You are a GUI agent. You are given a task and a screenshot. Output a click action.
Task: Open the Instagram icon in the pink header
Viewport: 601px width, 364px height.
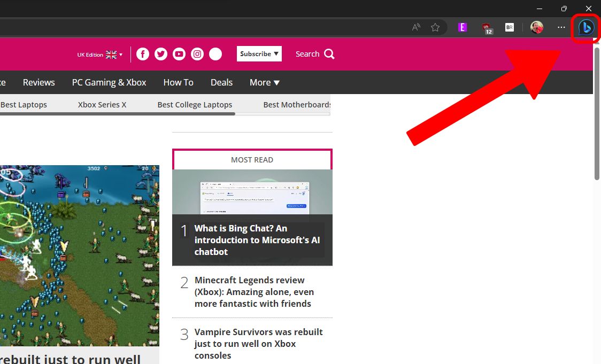pyautogui.click(x=197, y=53)
